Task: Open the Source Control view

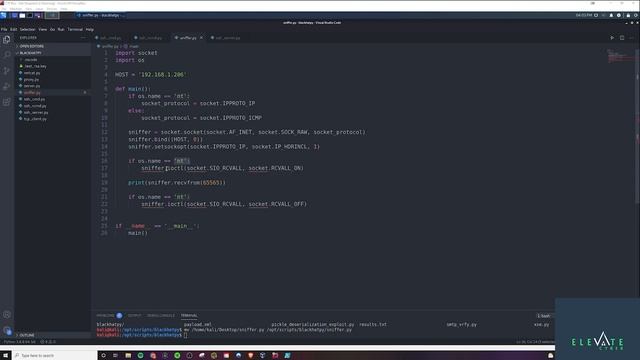Action: tap(7, 71)
